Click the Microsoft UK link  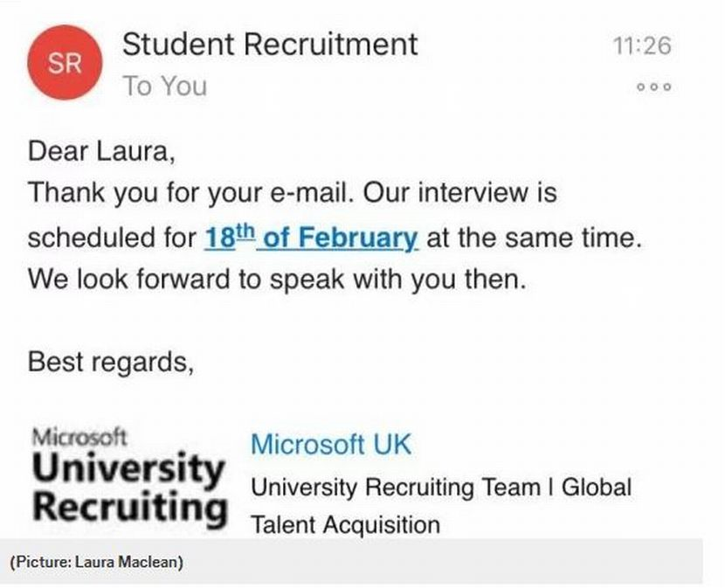(330, 444)
